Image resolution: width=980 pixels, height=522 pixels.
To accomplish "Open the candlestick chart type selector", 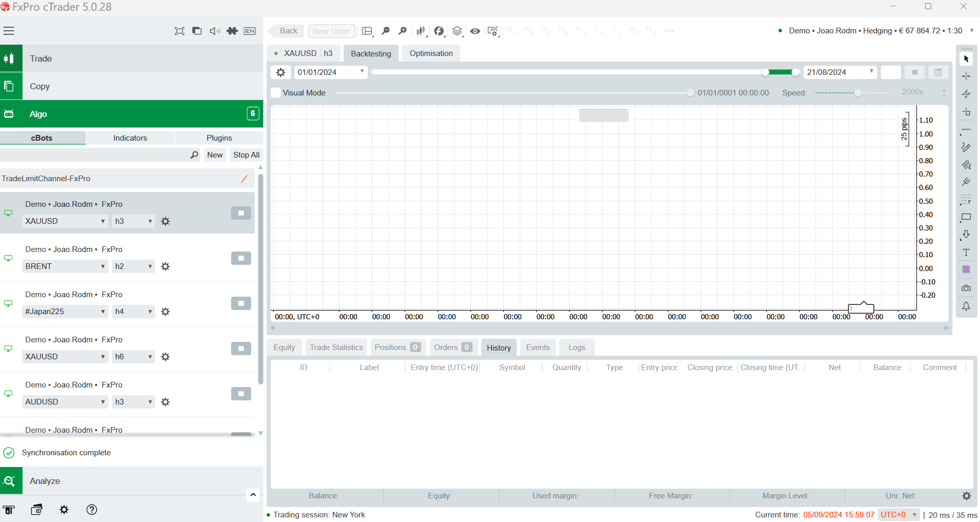I will (x=421, y=31).
